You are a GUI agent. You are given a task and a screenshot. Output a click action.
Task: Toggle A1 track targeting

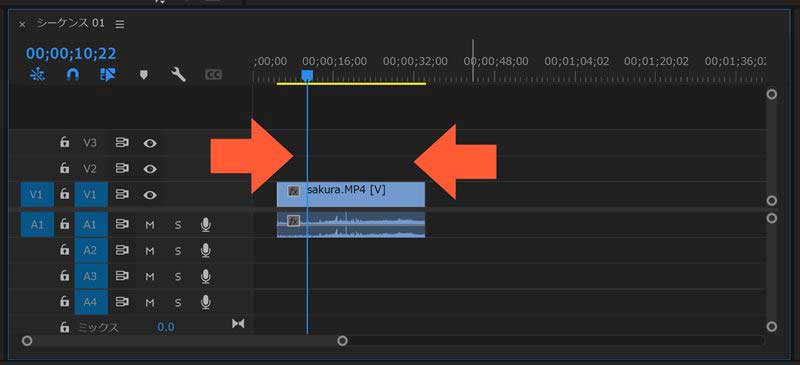coord(91,225)
